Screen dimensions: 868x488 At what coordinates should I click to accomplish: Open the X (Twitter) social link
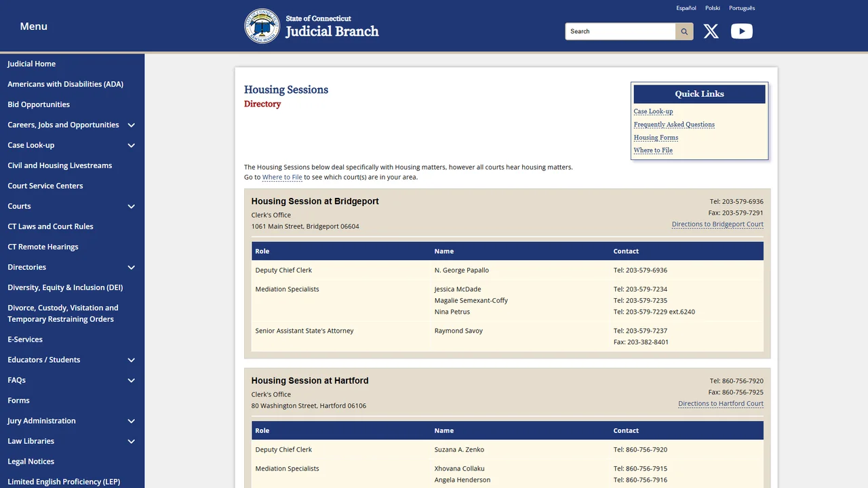pos(711,31)
